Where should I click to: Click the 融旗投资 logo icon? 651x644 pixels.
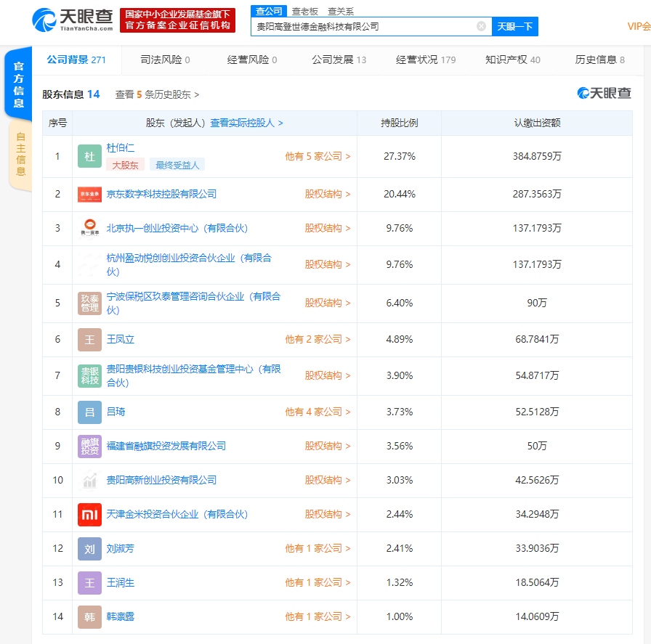point(89,447)
